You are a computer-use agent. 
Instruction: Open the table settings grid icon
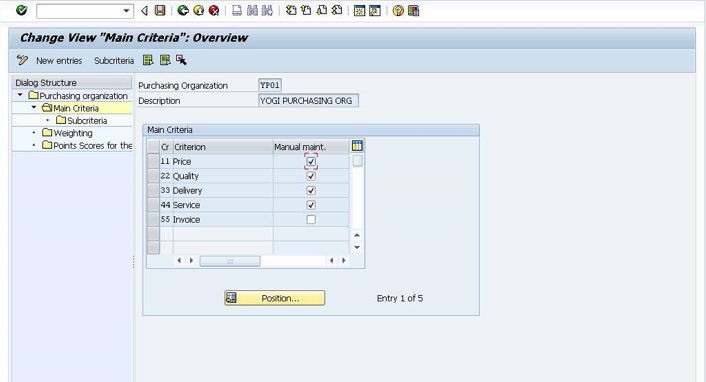coord(357,146)
